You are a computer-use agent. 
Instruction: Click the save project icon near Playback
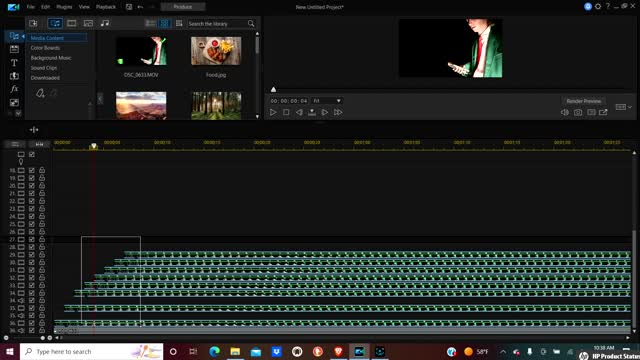pyautogui.click(x=129, y=7)
